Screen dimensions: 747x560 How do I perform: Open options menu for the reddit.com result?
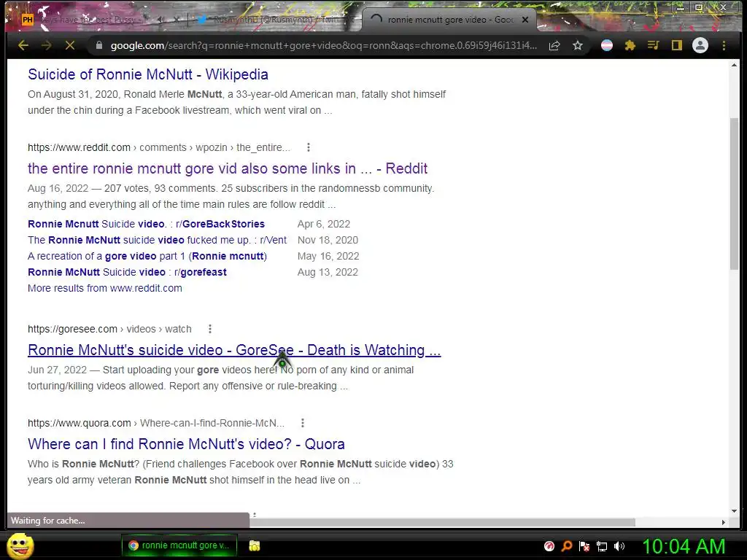[x=309, y=147]
